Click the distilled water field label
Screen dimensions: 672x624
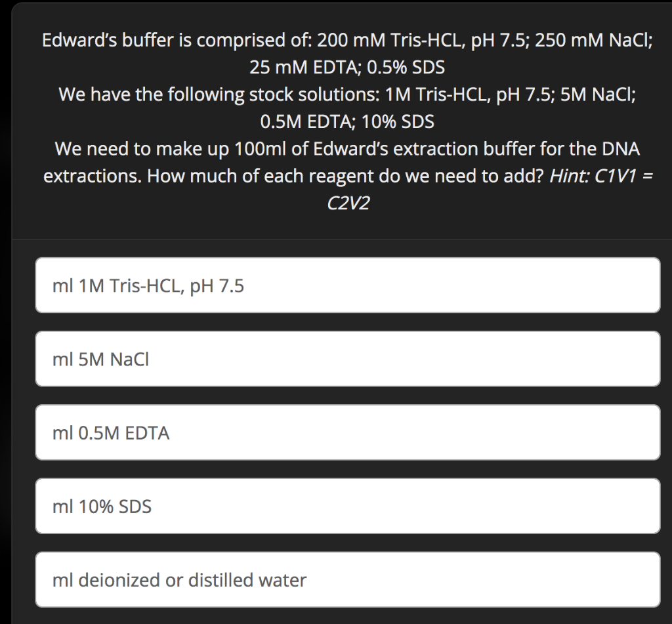click(x=179, y=579)
